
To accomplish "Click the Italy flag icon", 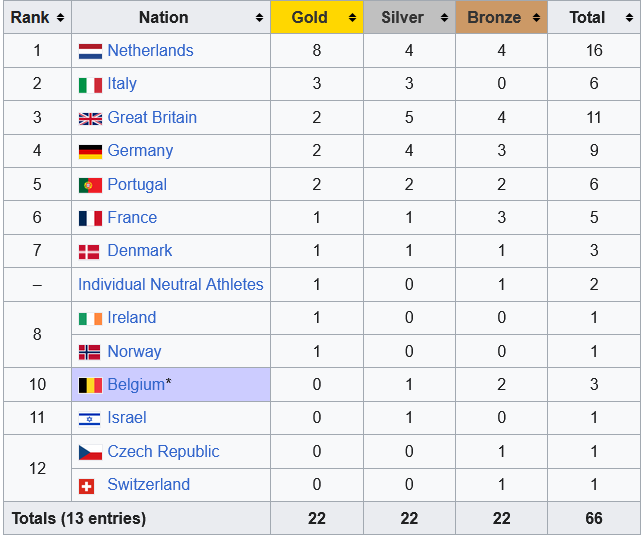I will coord(90,85).
